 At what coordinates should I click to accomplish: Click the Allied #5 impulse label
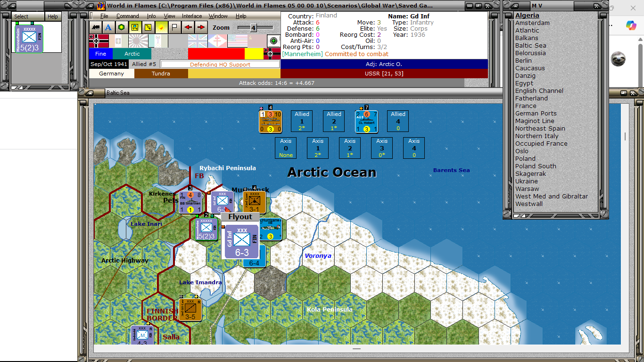coord(144,64)
